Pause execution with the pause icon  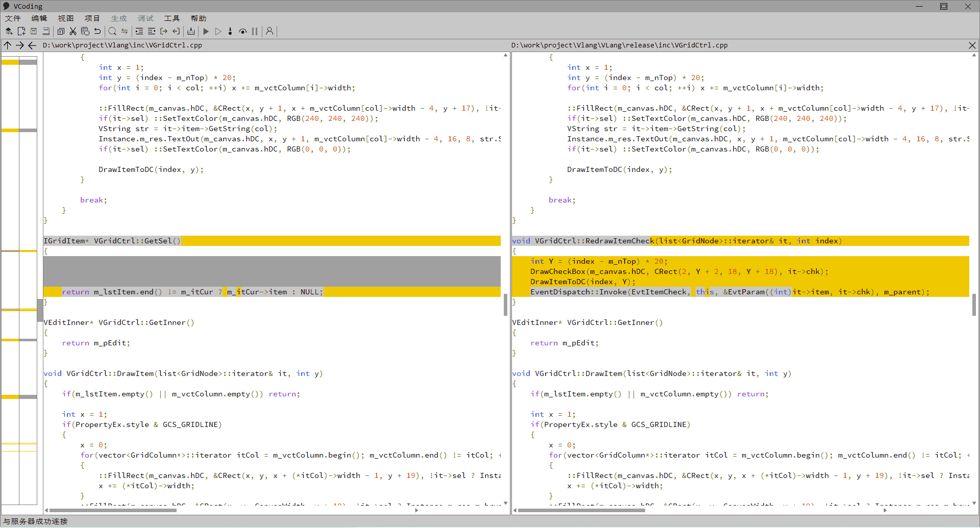[x=255, y=31]
